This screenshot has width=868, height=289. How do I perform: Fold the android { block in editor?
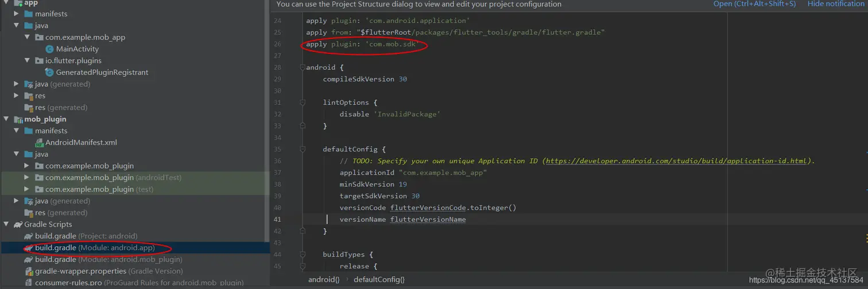[302, 68]
